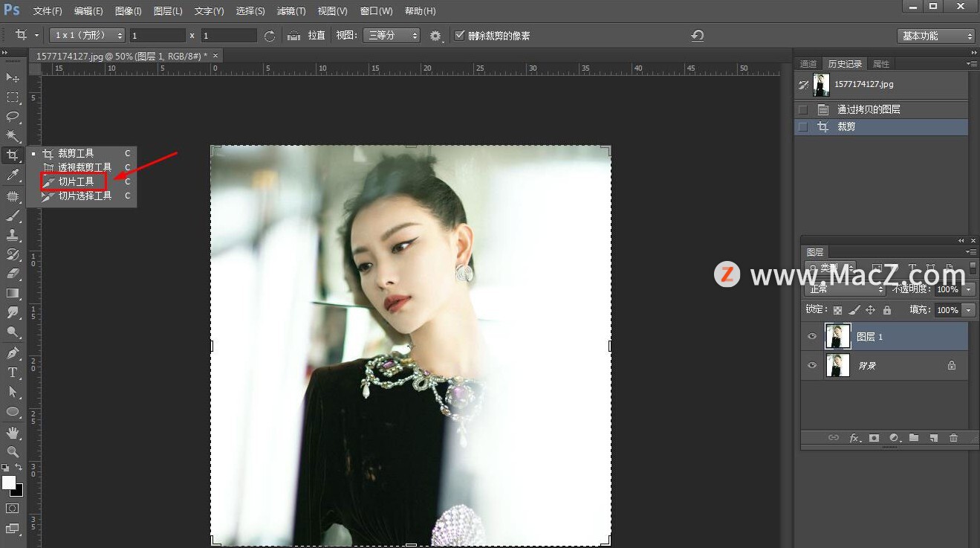Reset default foreground and background colors
The height and width of the screenshot is (548, 980).
click(5, 468)
